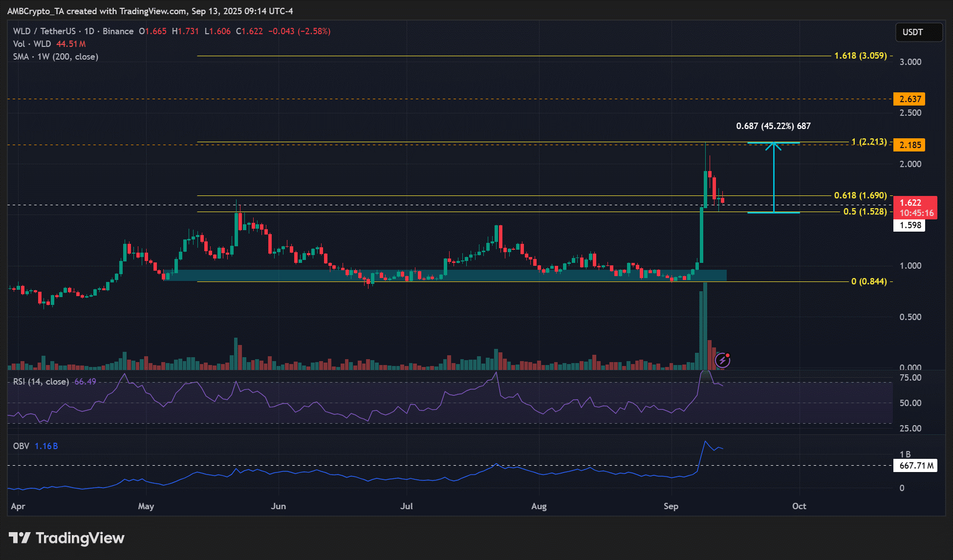Click the Jun label on time axis
Screen dimensions: 953x560
click(278, 506)
